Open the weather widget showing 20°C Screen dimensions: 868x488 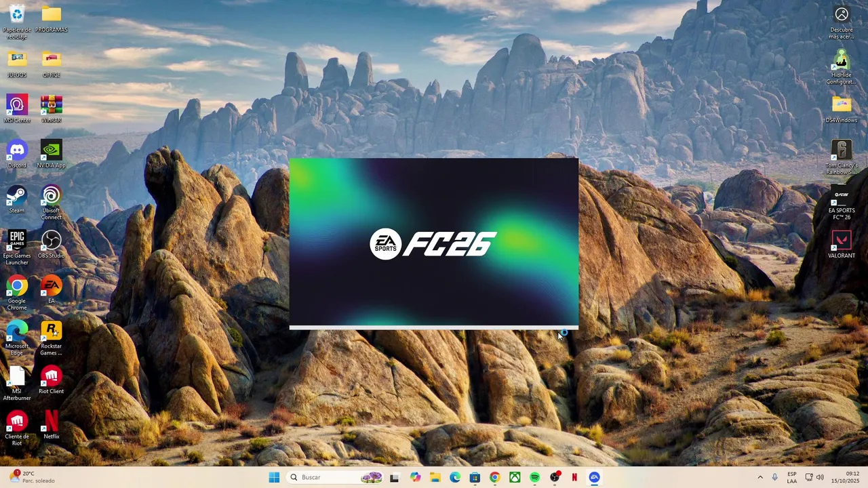click(x=31, y=477)
